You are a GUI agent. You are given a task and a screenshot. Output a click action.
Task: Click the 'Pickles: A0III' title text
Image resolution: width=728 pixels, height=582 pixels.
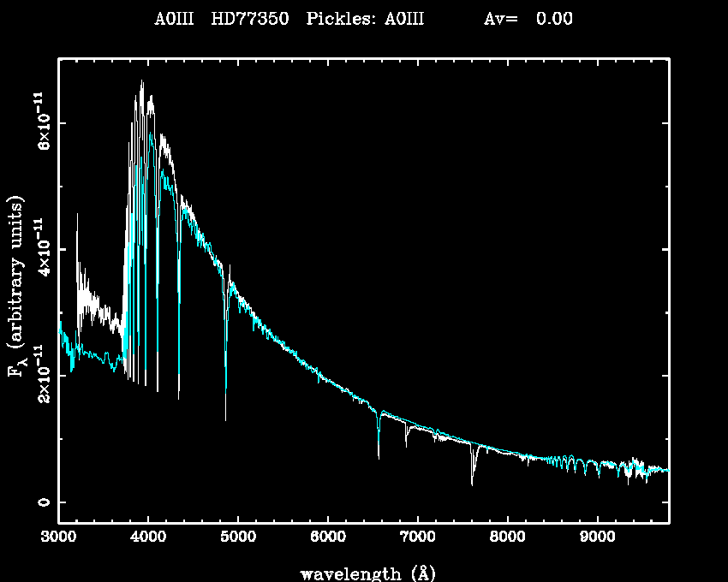pos(365,19)
